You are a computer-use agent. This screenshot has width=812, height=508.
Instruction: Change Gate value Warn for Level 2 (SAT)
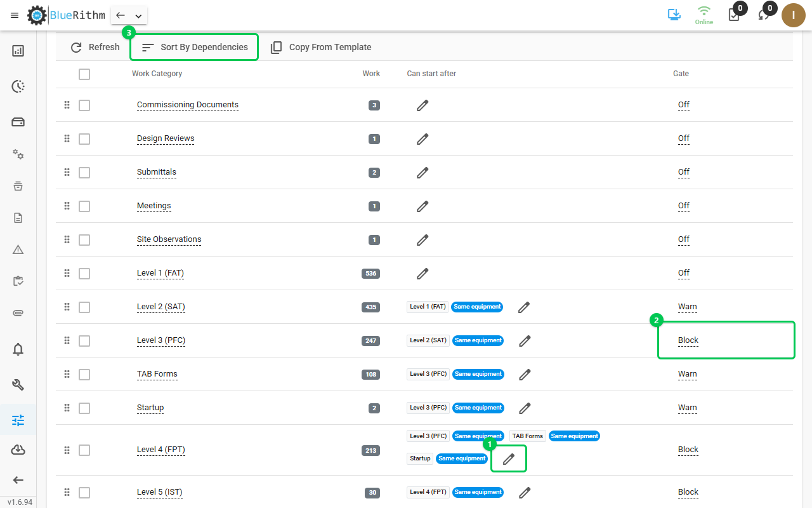688,307
